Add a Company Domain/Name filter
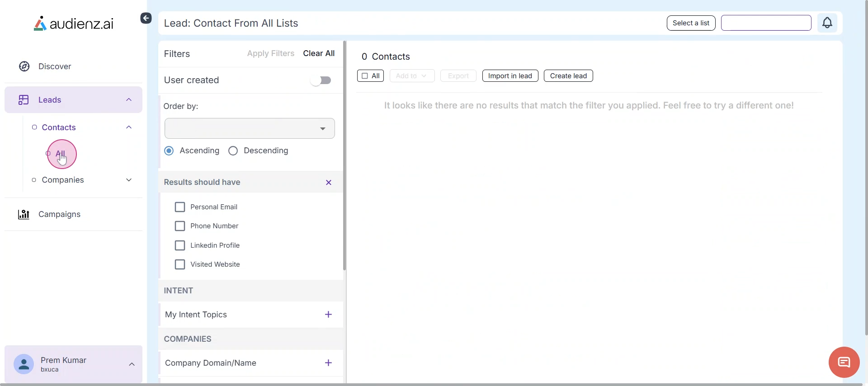868x386 pixels. (x=329, y=363)
